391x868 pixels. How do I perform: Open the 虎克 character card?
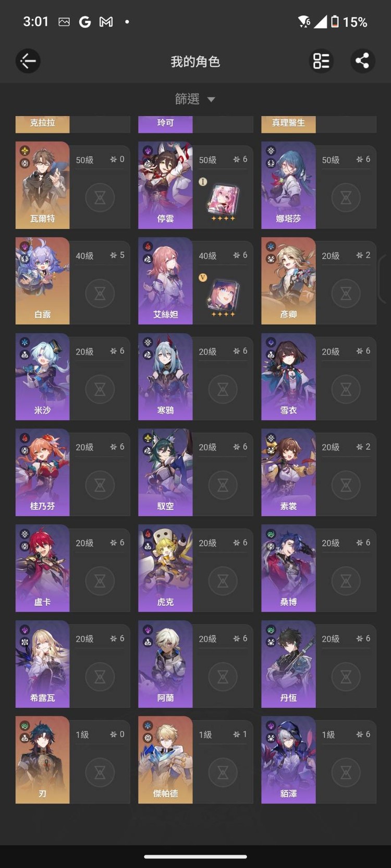[165, 568]
